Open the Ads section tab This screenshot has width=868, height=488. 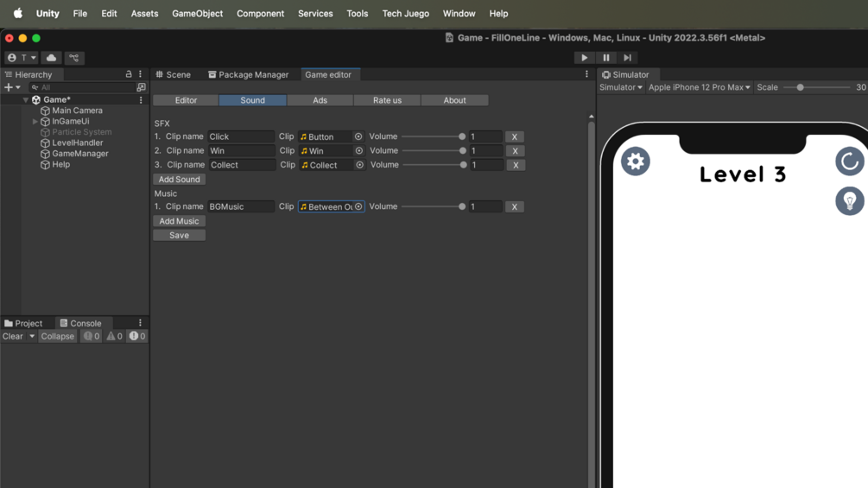click(x=320, y=100)
